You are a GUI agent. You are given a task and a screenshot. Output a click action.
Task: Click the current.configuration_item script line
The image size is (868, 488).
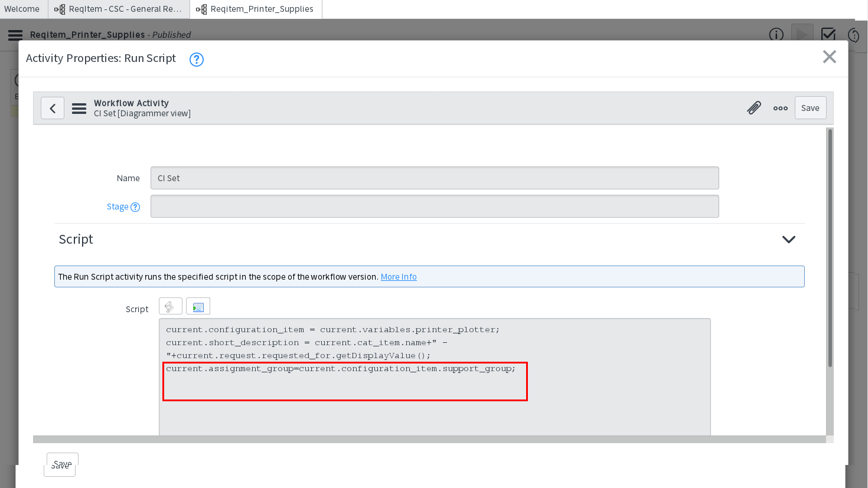[332, 330]
